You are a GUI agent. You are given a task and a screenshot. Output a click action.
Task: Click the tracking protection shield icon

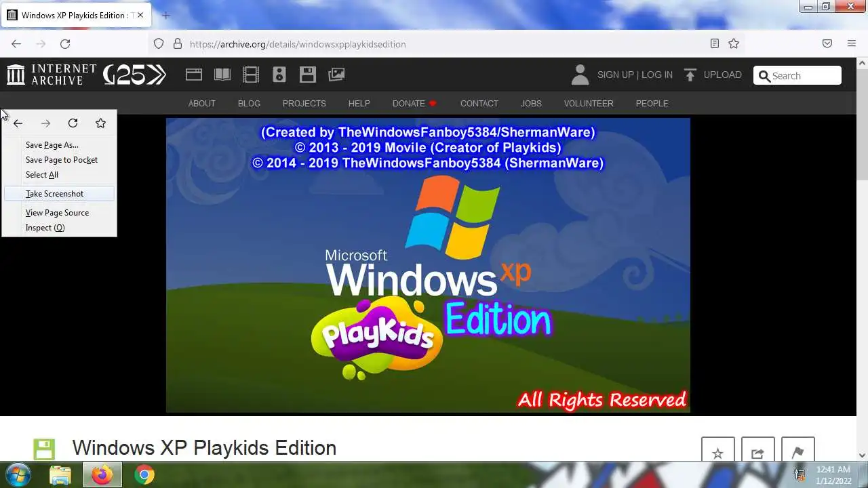(x=159, y=43)
